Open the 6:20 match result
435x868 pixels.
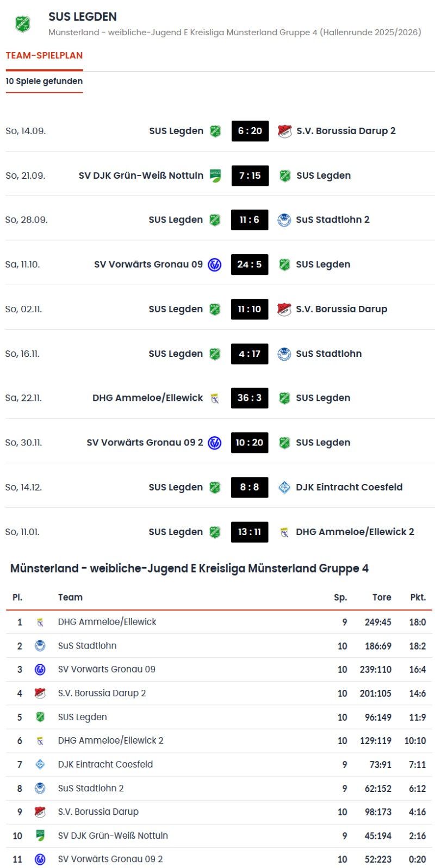[250, 131]
